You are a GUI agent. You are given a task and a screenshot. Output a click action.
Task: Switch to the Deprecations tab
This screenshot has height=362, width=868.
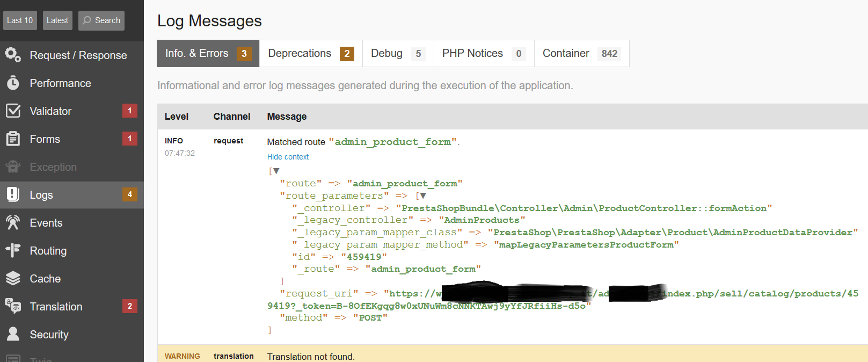coord(311,53)
